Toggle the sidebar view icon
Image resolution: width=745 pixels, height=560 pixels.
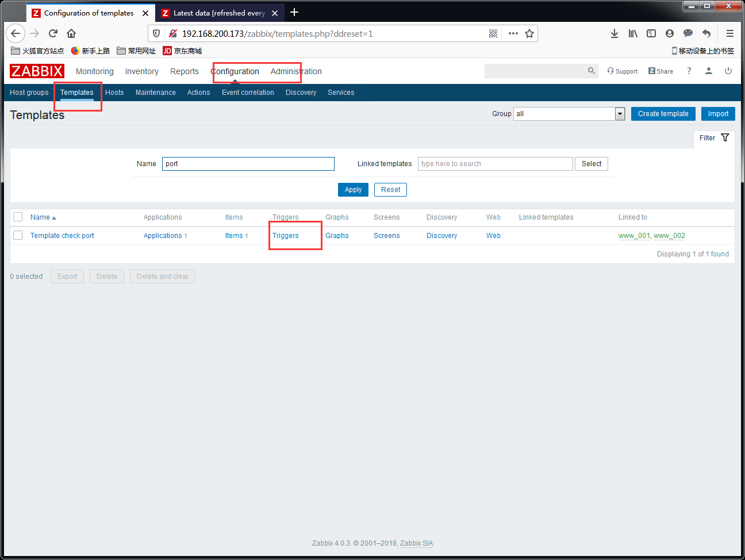[x=651, y=33]
